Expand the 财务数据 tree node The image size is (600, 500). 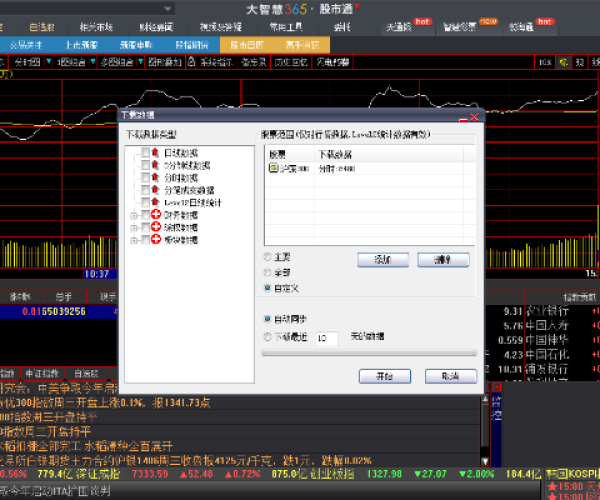tap(133, 214)
